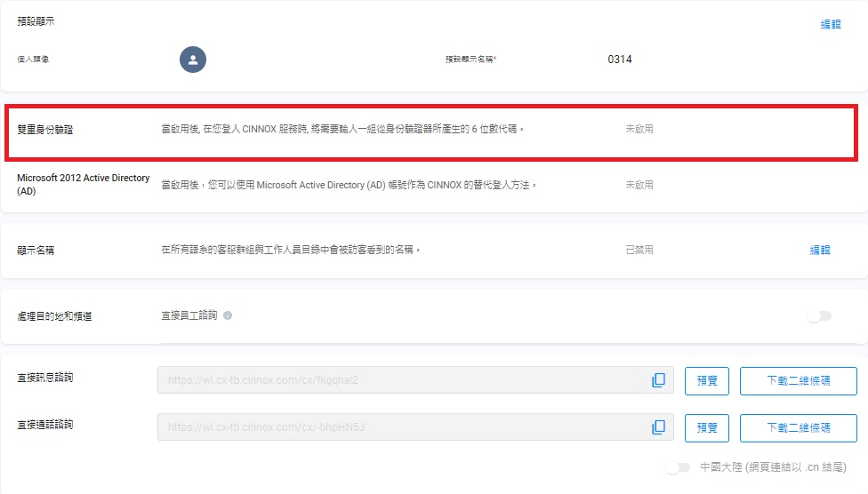Click info icon beside 直接員工諮詢
The width and height of the screenshot is (868, 494).
pyautogui.click(x=228, y=315)
